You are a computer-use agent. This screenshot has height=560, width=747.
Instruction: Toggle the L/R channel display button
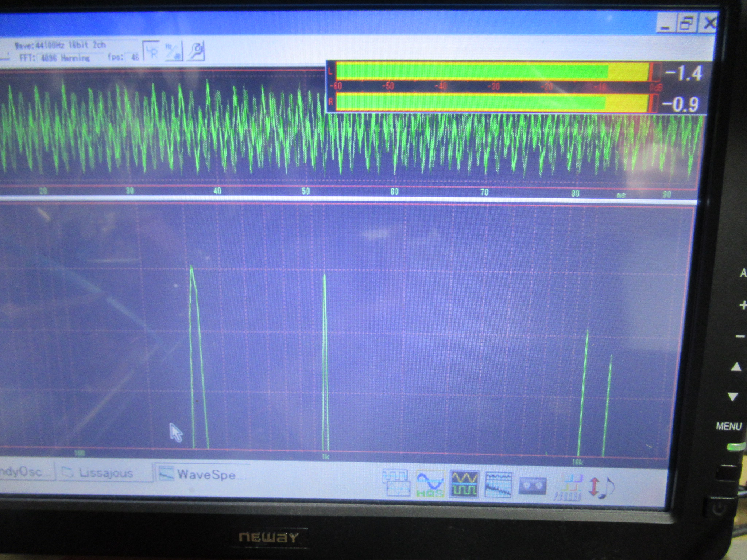151,52
